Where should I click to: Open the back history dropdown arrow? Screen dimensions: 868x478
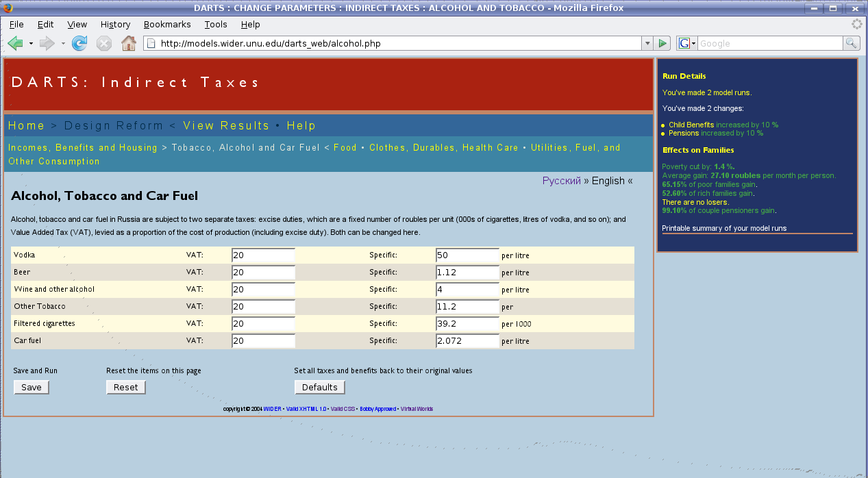(31, 44)
